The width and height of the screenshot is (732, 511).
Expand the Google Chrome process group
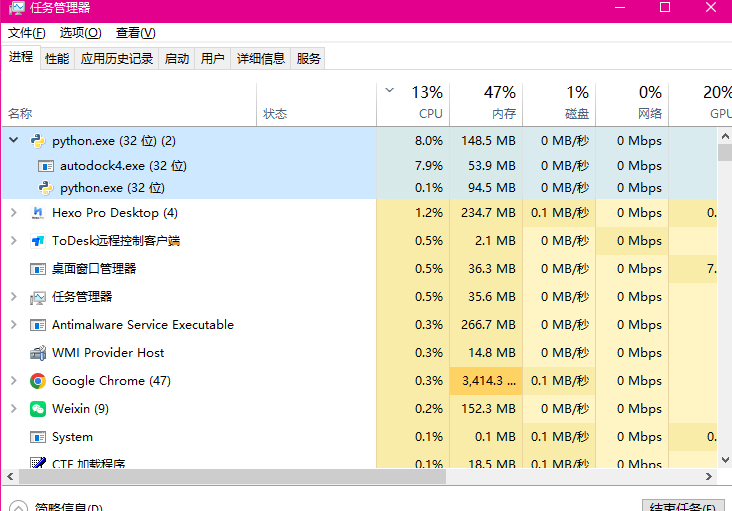(x=13, y=381)
